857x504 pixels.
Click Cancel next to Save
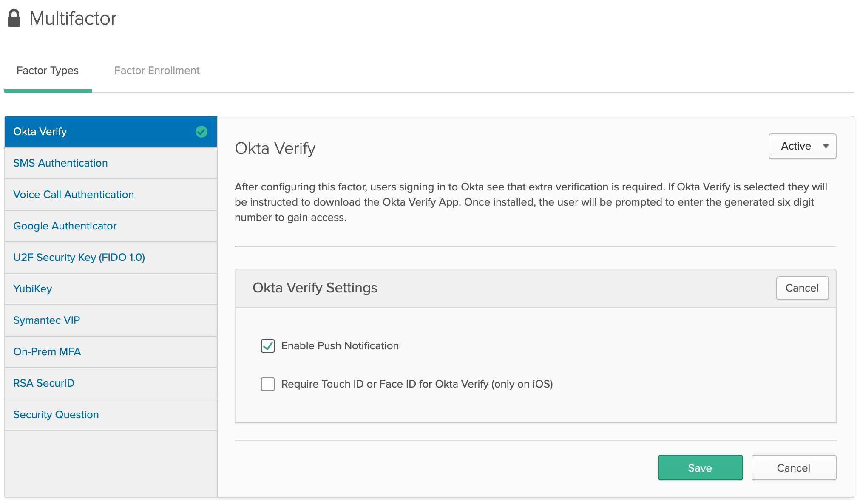pyautogui.click(x=793, y=468)
